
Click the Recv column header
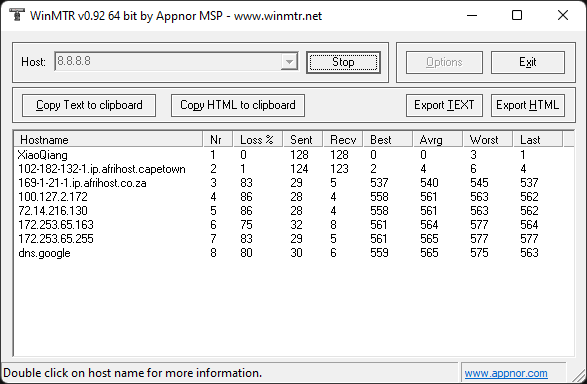[x=343, y=140]
